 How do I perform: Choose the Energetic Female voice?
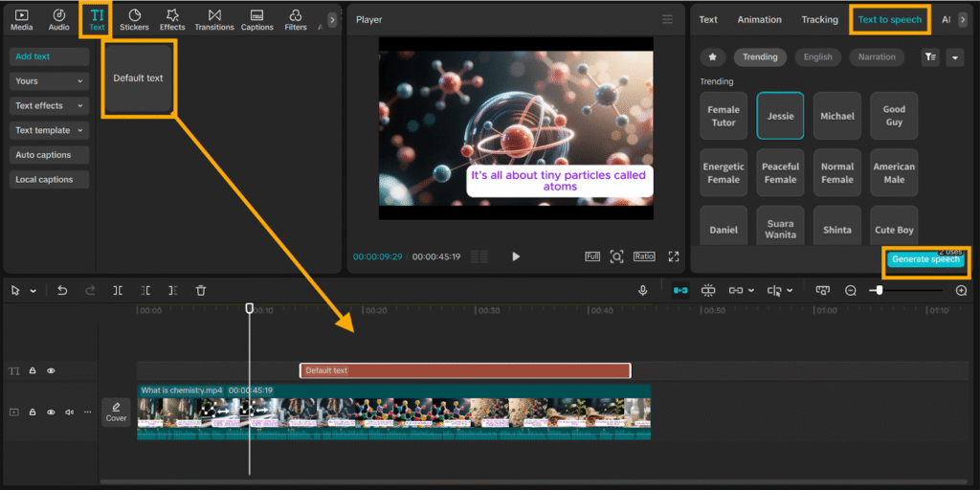click(724, 172)
